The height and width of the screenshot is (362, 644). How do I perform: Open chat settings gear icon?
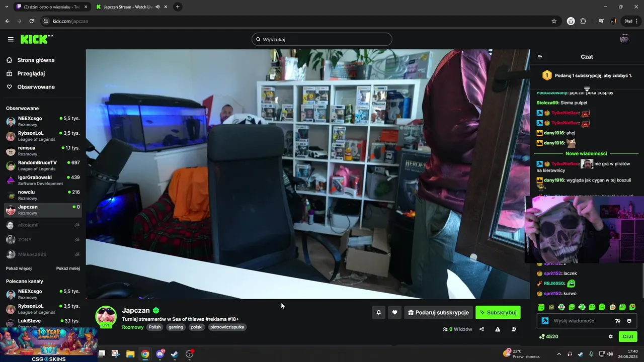point(611,337)
